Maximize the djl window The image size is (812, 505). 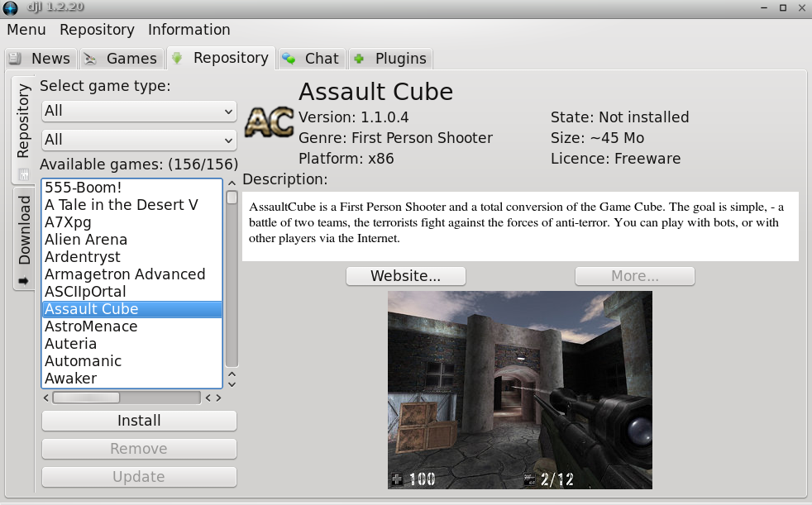pos(783,7)
